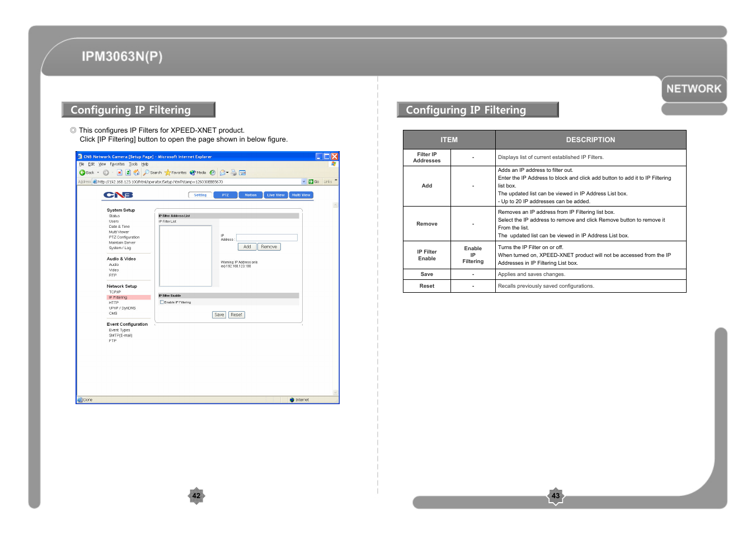Click the Add button

coord(247,247)
